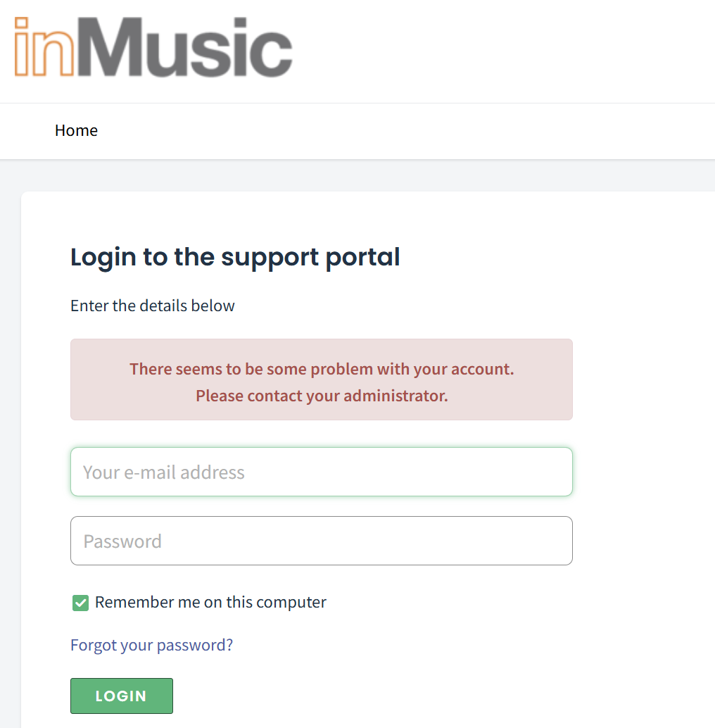Open the Home navigation item
The width and height of the screenshot is (715, 728).
tap(76, 130)
